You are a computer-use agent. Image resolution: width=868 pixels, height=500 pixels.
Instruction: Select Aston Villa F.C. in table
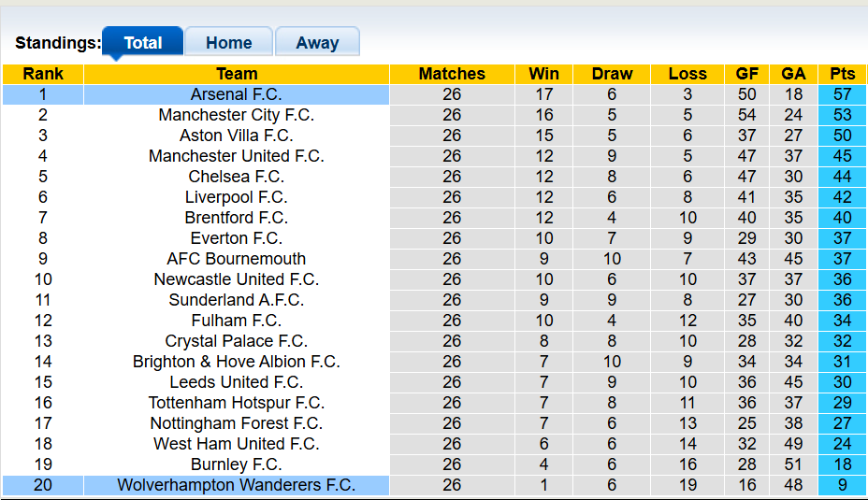(236, 136)
